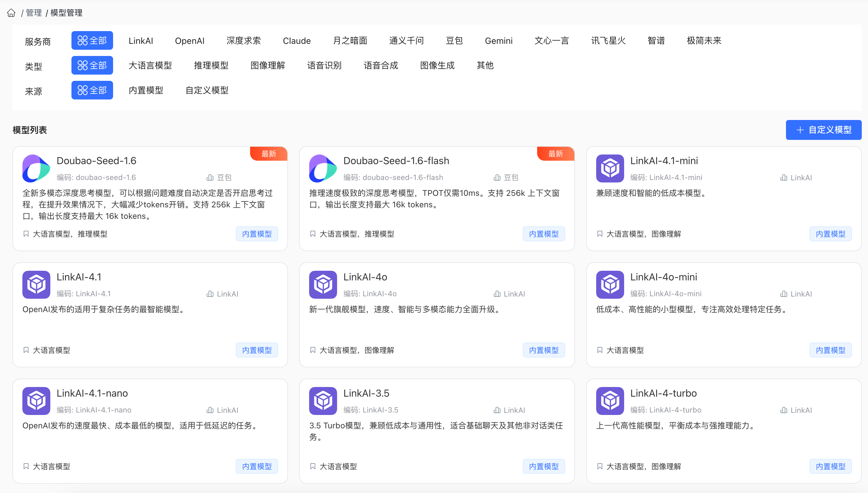
Task: Select 全部 in the 类型 filter row
Action: click(x=92, y=65)
